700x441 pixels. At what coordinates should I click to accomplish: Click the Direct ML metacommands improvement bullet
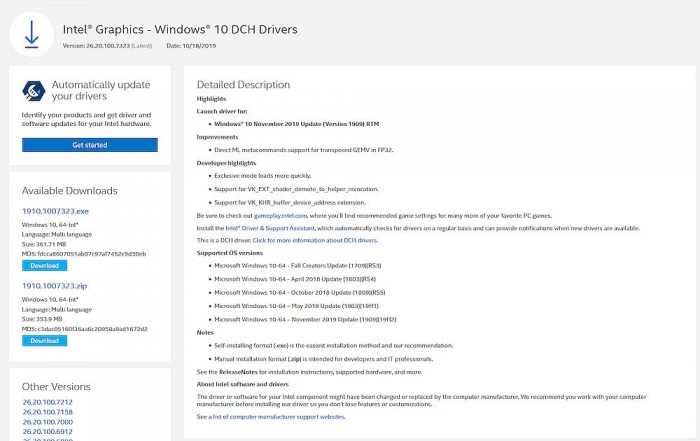pos(304,150)
